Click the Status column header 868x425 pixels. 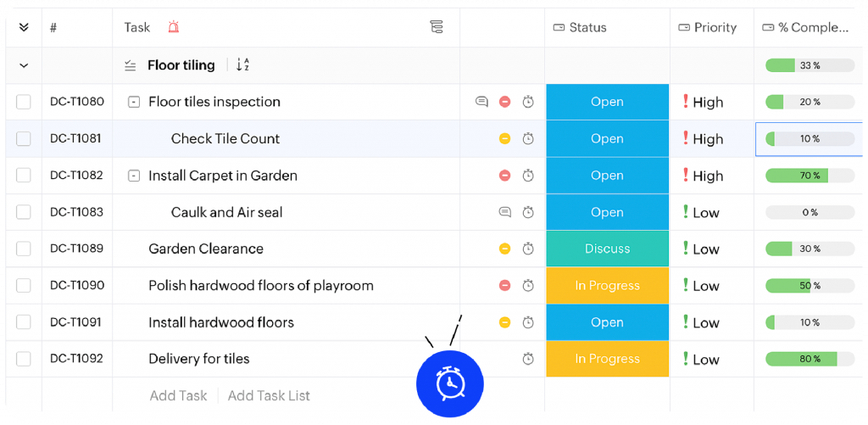click(x=581, y=27)
